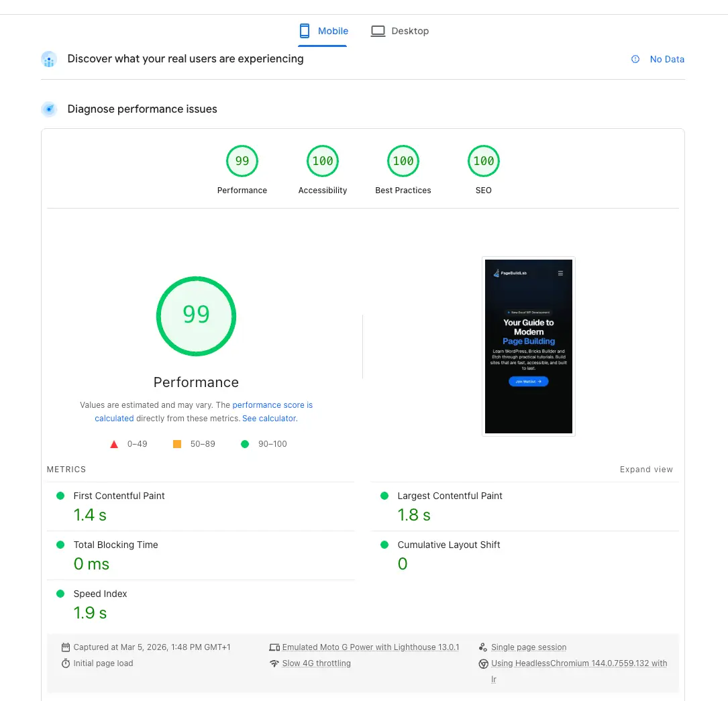
Task: Click the signal icon next to Slow 4G throttling
Action: [x=274, y=663]
